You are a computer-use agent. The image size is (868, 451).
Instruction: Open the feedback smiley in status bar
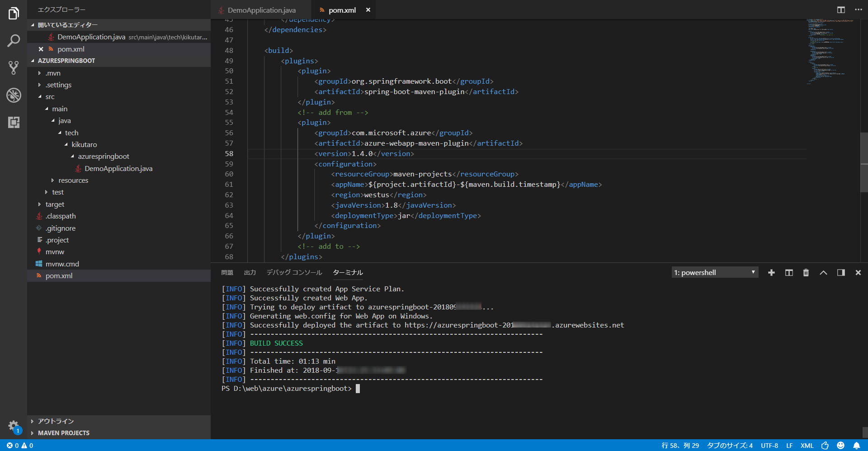click(840, 446)
